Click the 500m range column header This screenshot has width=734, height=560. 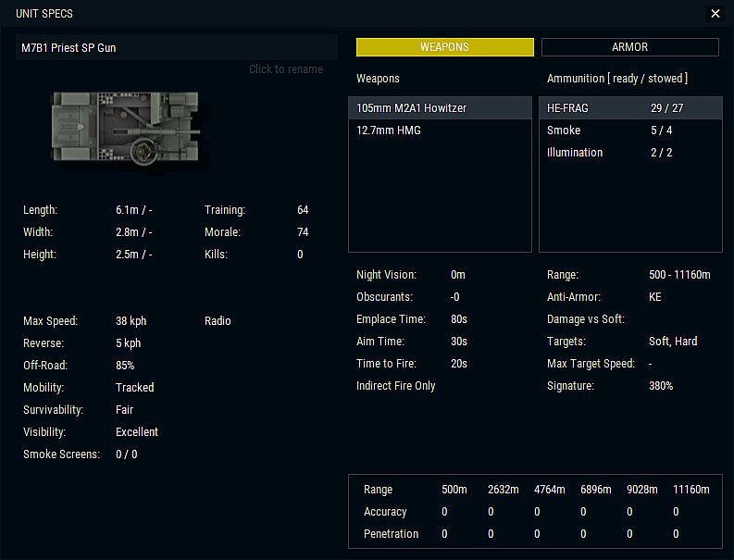[454, 490]
